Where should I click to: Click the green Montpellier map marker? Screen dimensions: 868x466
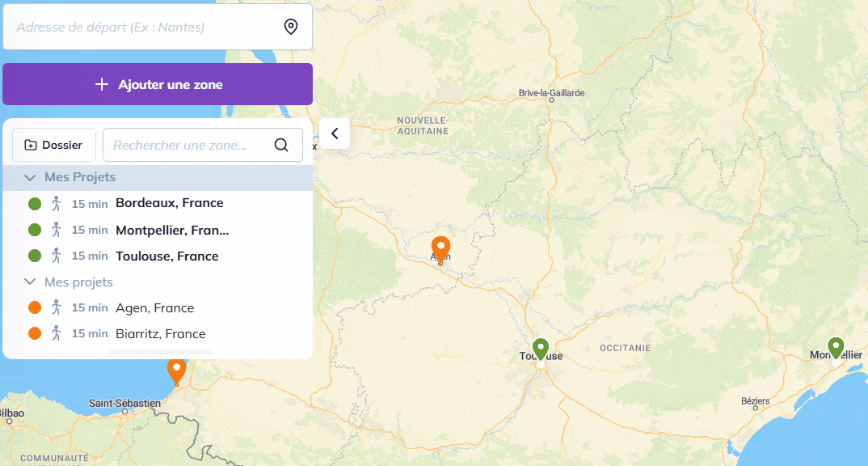click(x=836, y=349)
